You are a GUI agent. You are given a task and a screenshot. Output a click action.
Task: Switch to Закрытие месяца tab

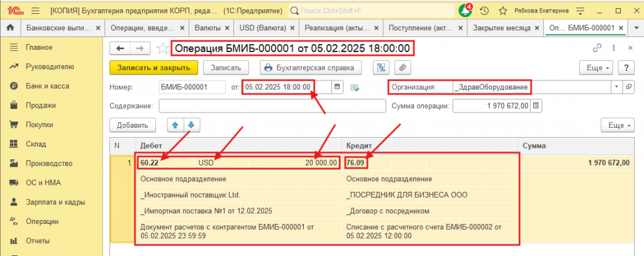click(x=501, y=28)
